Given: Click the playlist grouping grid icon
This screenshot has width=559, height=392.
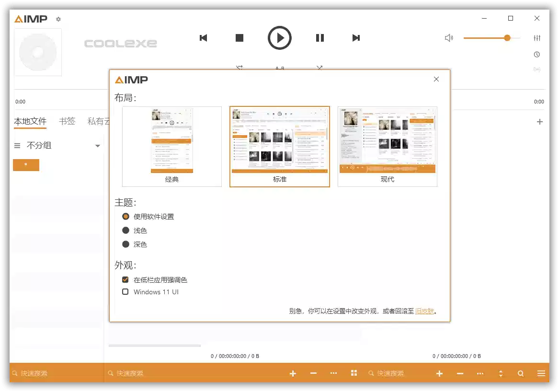Looking at the screenshot, I should point(354,373).
